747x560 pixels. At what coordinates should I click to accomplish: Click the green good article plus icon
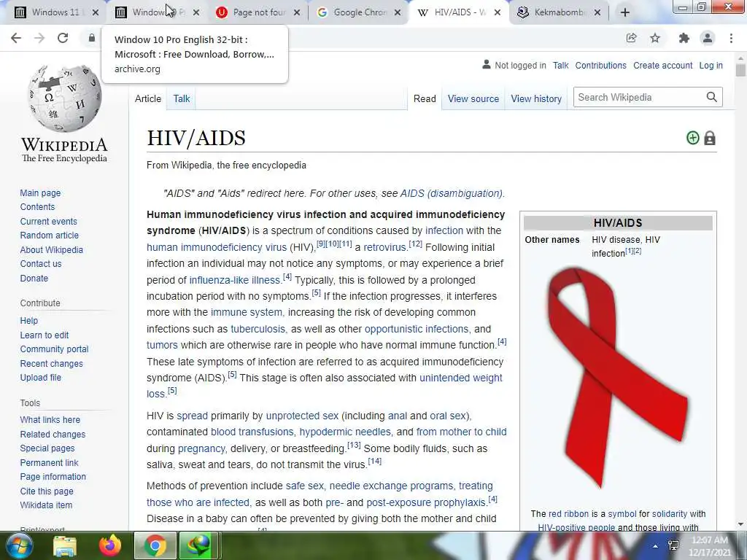tap(693, 138)
